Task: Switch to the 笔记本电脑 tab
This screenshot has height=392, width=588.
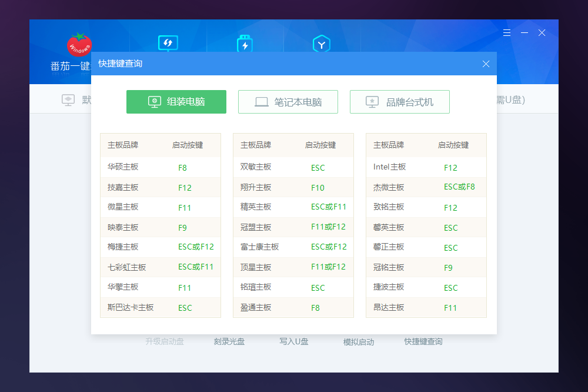Action: click(288, 102)
